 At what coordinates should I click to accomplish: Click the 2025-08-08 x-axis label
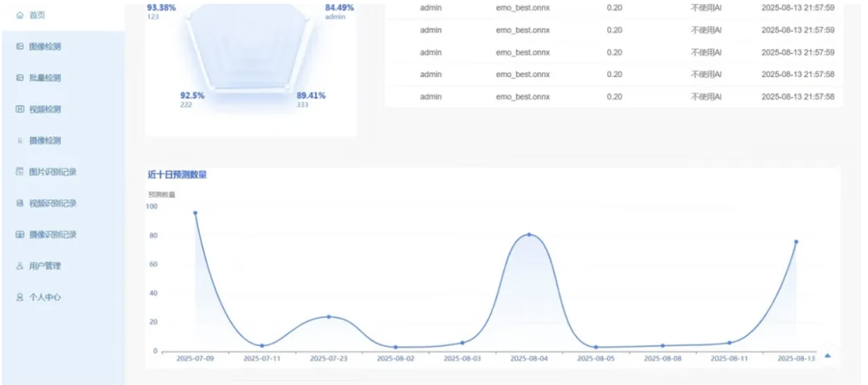[662, 358]
